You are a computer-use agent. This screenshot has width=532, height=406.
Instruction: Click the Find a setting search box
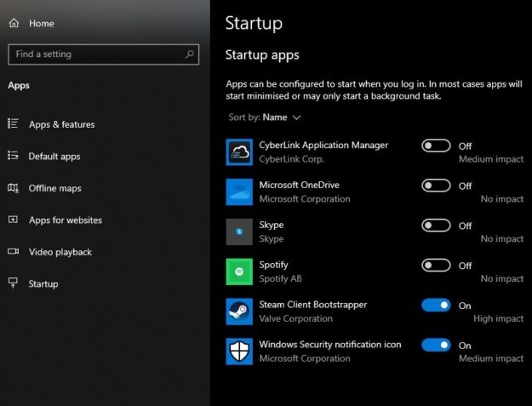104,54
